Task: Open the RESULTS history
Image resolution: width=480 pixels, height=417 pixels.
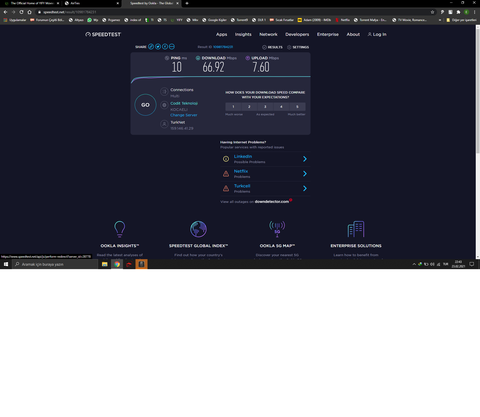Action: point(272,47)
